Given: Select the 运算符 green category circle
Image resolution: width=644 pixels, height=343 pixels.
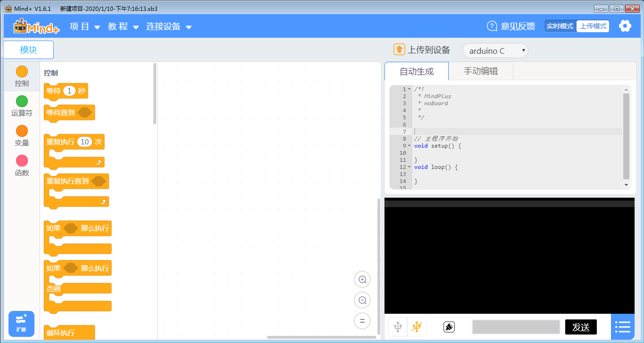Looking at the screenshot, I should point(22,101).
